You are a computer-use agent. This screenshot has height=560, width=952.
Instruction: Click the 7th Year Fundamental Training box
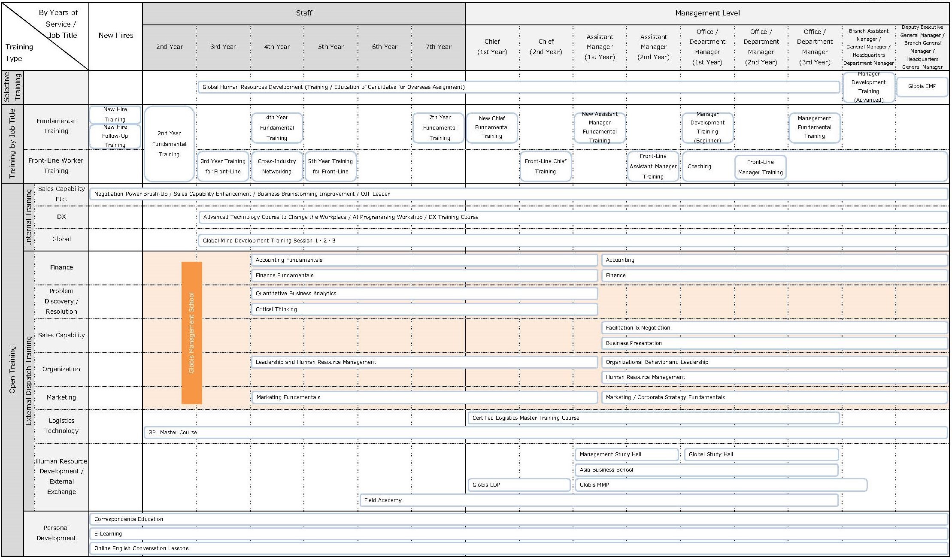pos(439,128)
